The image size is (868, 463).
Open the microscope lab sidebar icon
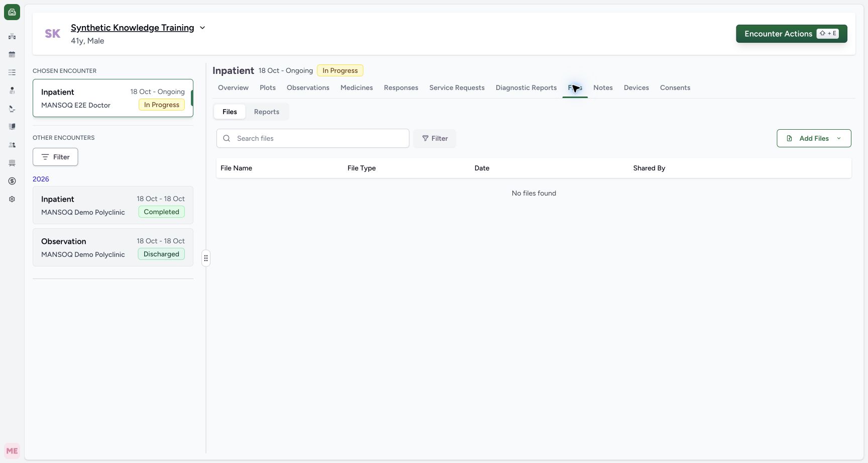coord(12,109)
